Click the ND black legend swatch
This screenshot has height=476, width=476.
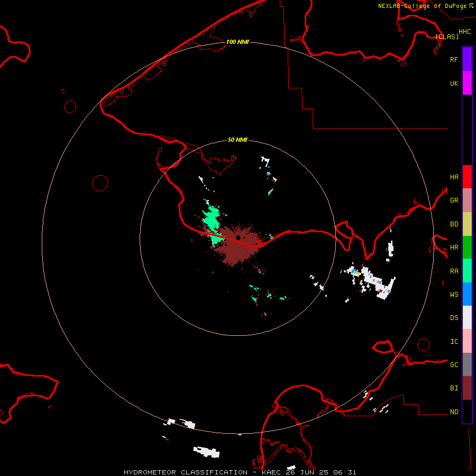[467, 411]
